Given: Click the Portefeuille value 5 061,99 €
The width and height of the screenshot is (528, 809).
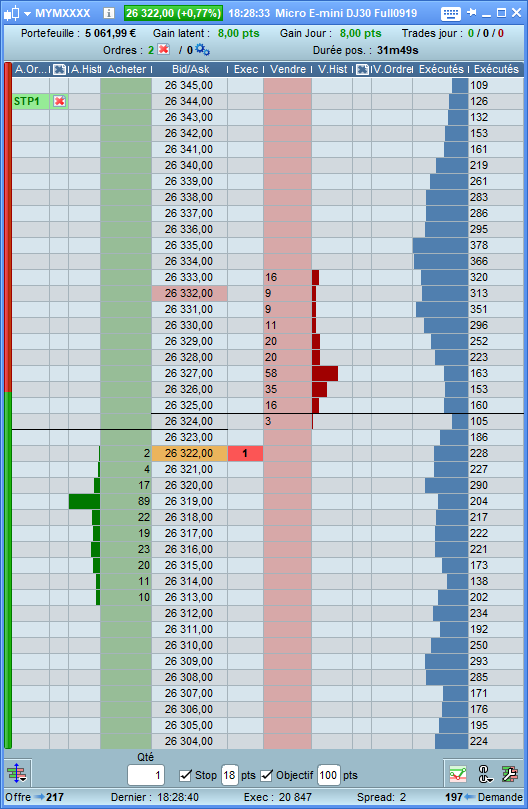Looking at the screenshot, I should tap(110, 34).
